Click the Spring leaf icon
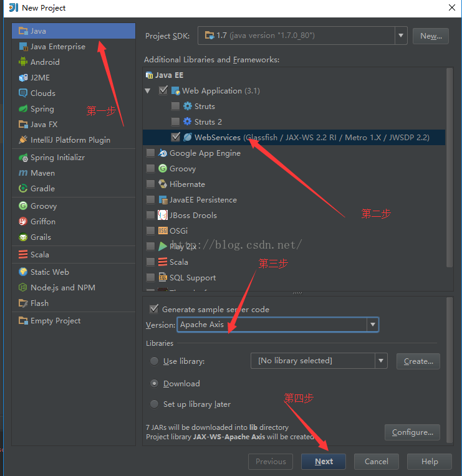The image size is (462, 476). tap(23, 108)
